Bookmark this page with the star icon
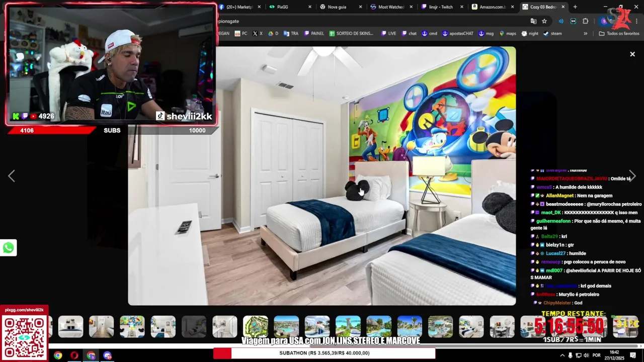The height and width of the screenshot is (362, 644). pyautogui.click(x=544, y=21)
